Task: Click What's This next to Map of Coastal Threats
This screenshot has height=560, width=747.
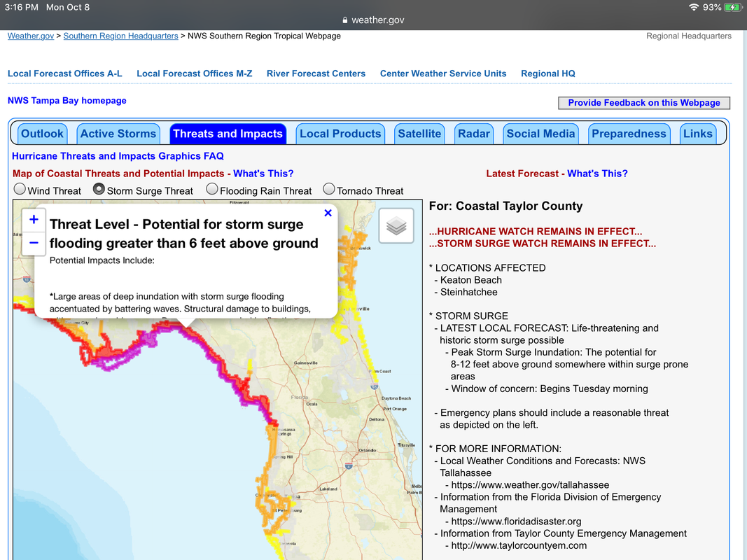Action: coord(263,174)
